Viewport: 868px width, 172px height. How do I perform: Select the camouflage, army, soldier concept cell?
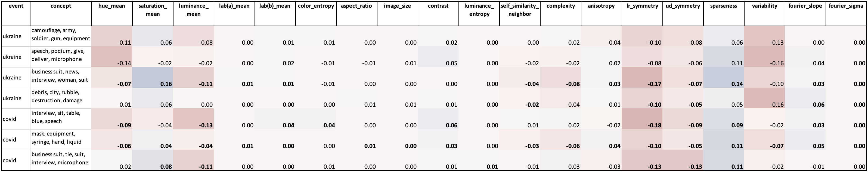tap(61, 35)
